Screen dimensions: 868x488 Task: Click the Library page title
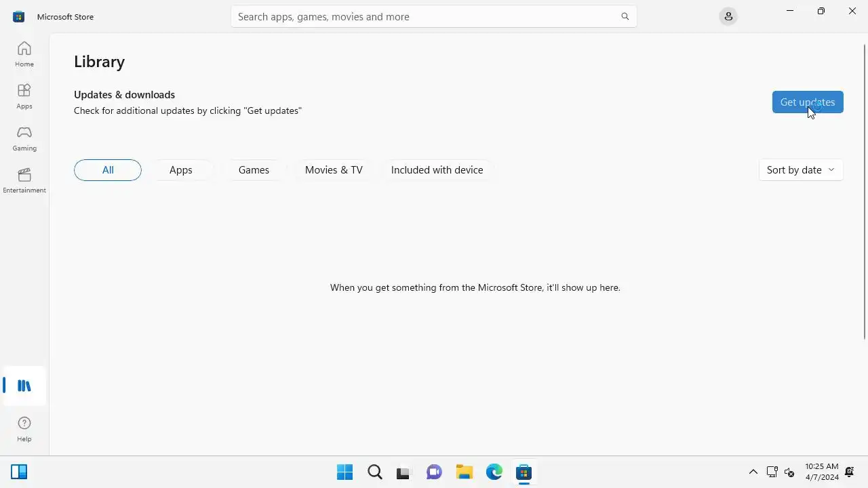(x=100, y=62)
